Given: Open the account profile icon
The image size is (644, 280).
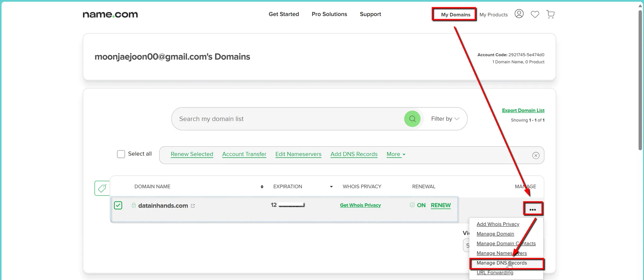Looking at the screenshot, I should point(519,14).
